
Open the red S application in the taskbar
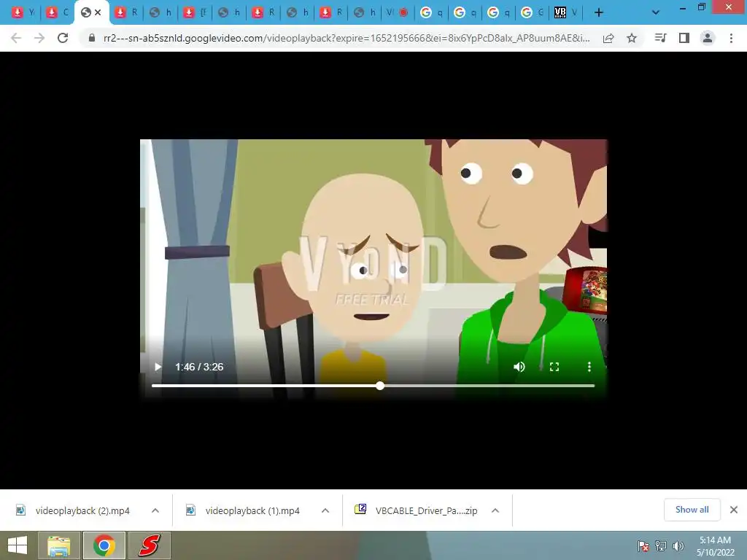149,545
